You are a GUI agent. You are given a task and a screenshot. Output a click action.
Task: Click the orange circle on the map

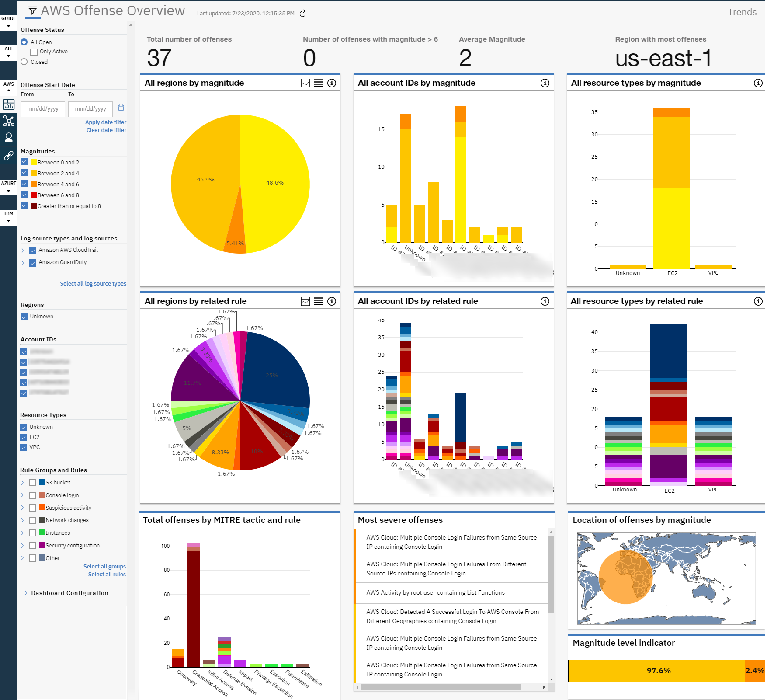coord(625,577)
